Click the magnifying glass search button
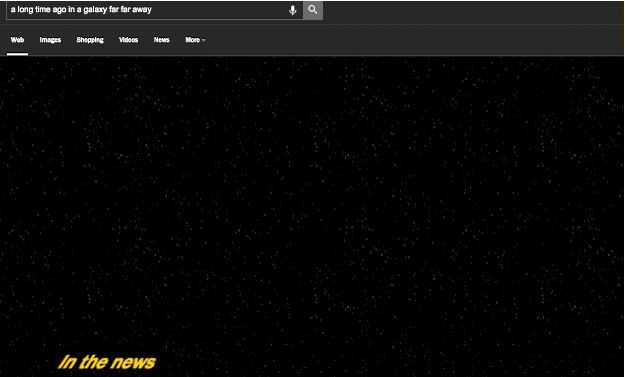 (x=313, y=10)
